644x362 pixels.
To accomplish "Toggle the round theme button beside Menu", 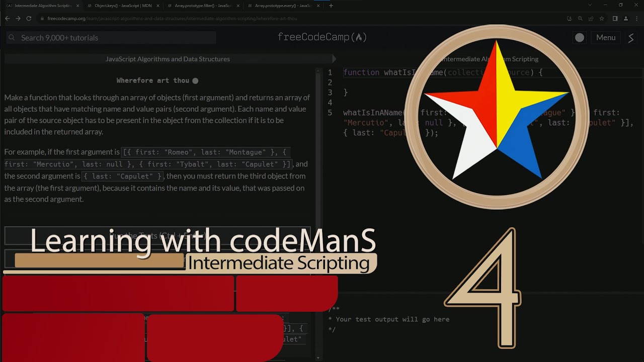I will point(580,38).
